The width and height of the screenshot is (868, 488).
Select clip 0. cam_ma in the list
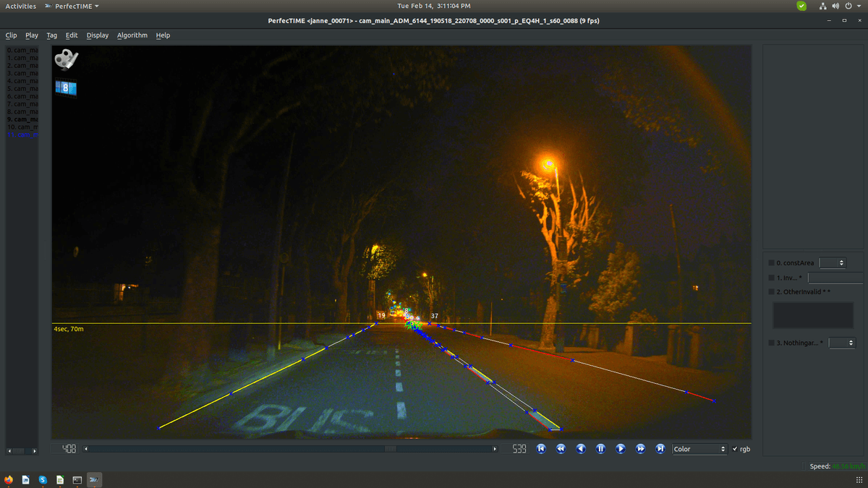[22, 50]
